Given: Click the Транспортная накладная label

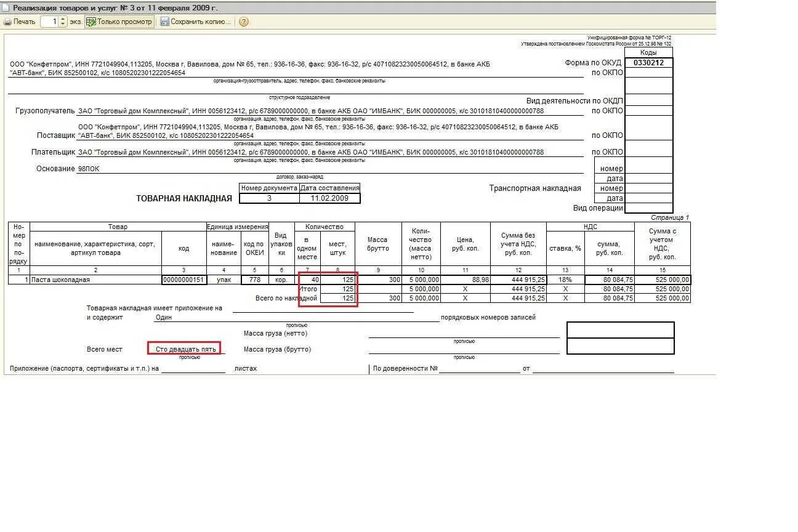Looking at the screenshot, I should point(535,188).
